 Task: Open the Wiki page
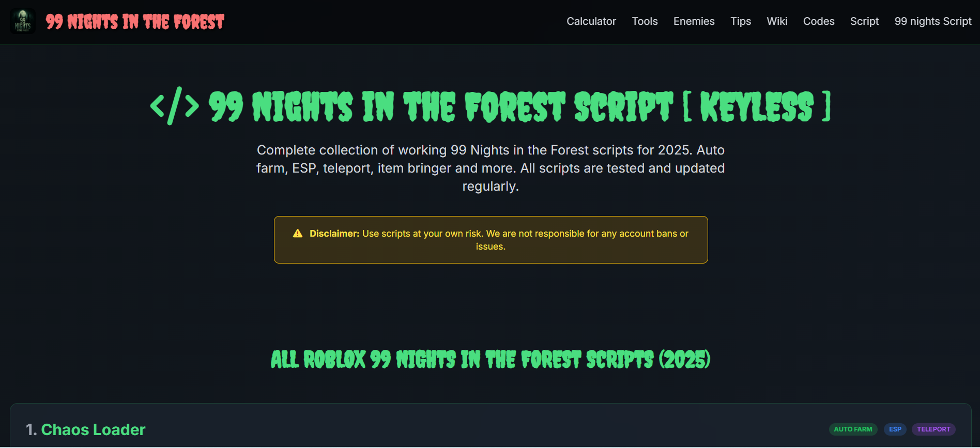[x=777, y=21]
